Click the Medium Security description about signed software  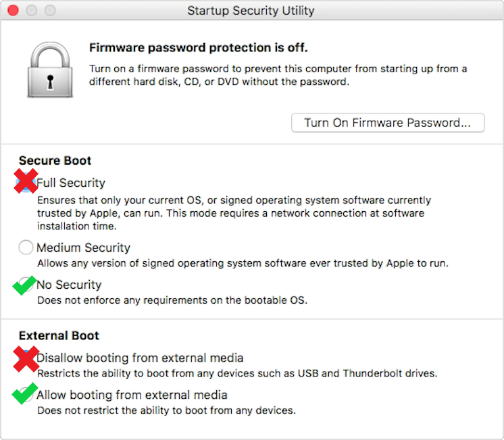243,263
